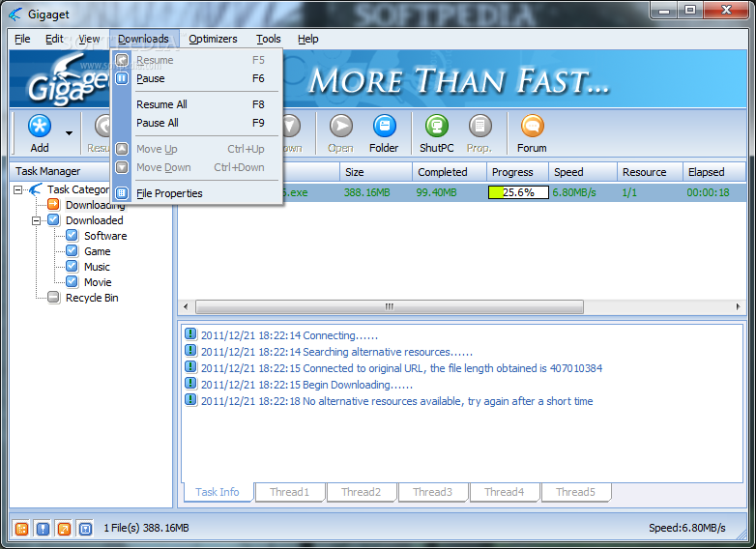Select the 'No alternative resources available' log line

click(396, 401)
